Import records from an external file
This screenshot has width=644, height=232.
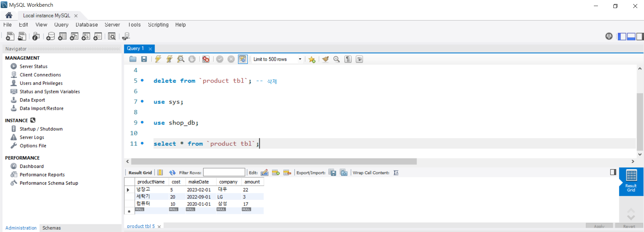344,173
